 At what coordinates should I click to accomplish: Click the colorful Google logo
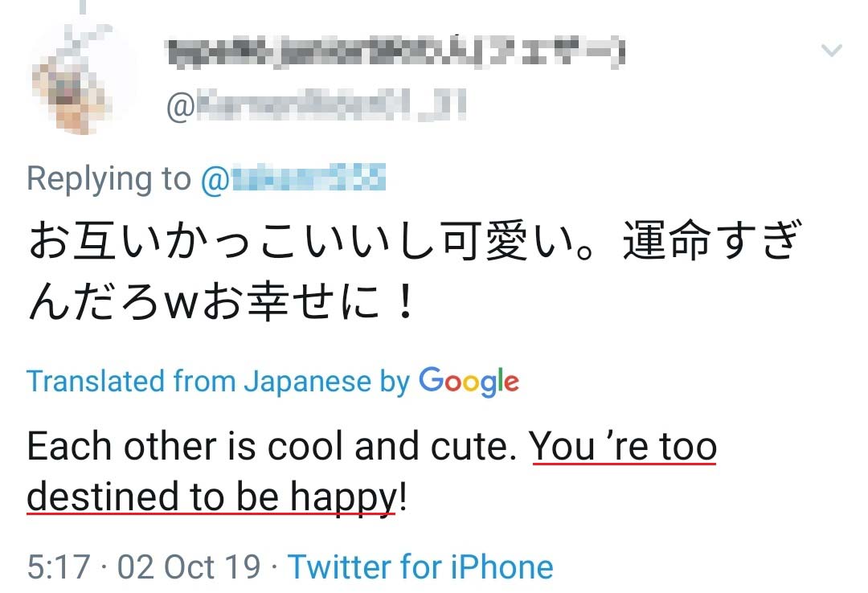click(469, 382)
